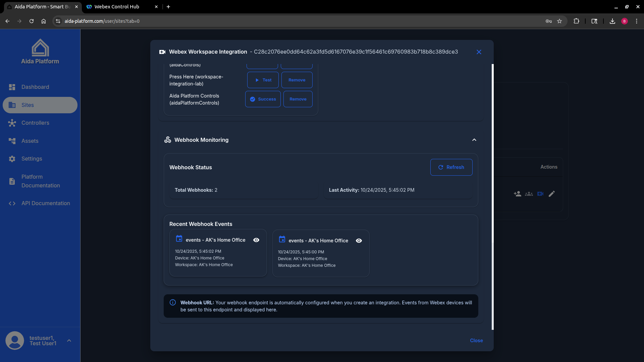Open API Documentation via the code icon
Screen dimensions: 644x362
point(12,203)
